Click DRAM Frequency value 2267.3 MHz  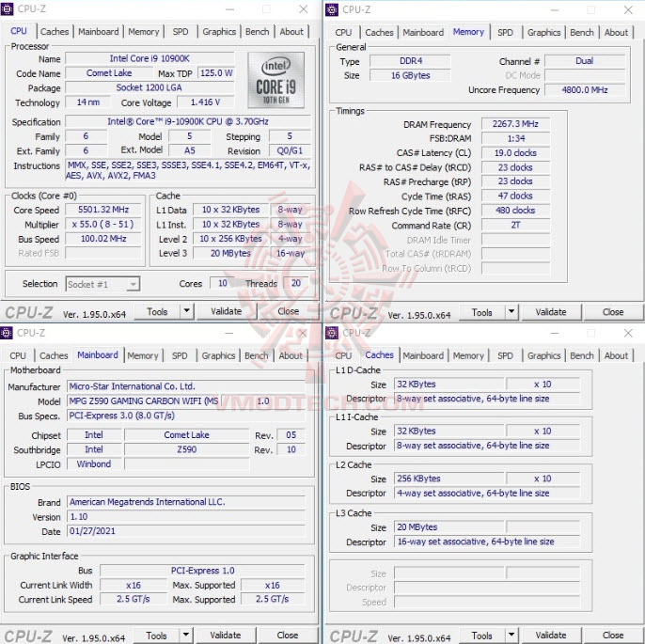[515, 124]
